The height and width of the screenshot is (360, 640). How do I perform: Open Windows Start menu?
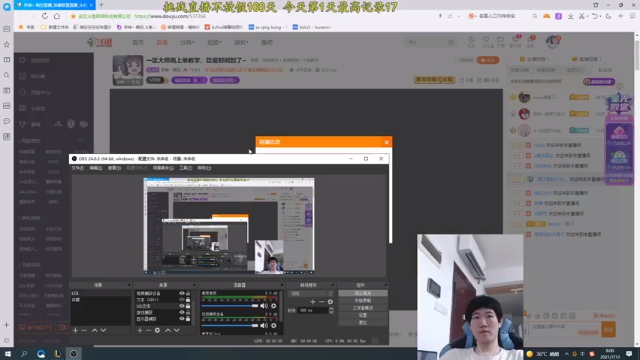pyautogui.click(x=7, y=354)
